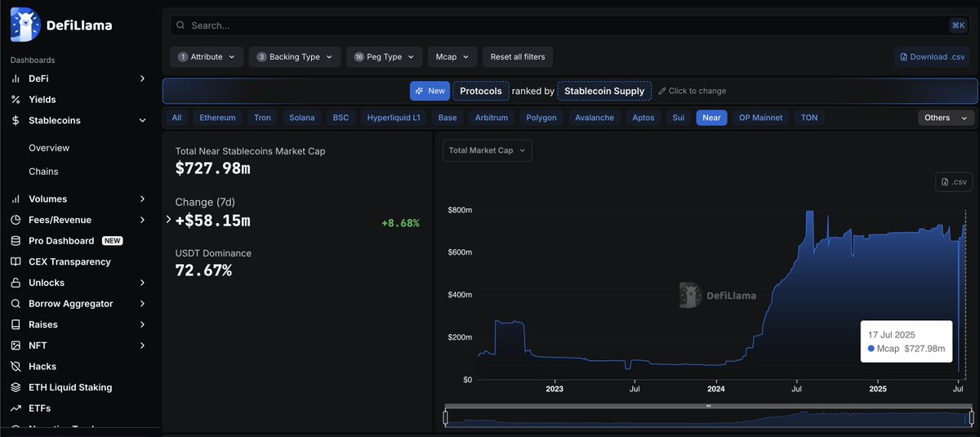Image resolution: width=980 pixels, height=437 pixels.
Task: Select the Solana chain tab
Action: tap(301, 118)
